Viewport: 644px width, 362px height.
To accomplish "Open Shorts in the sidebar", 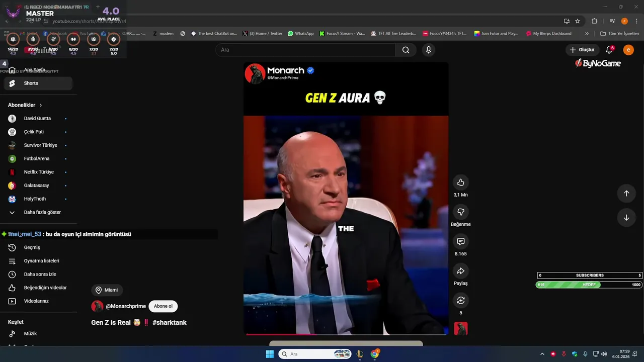I will click(38, 83).
